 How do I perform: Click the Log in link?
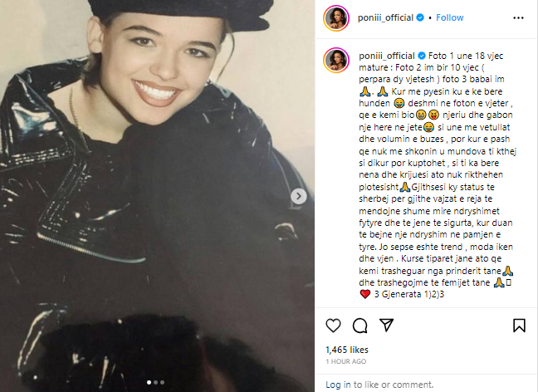pos(338,385)
